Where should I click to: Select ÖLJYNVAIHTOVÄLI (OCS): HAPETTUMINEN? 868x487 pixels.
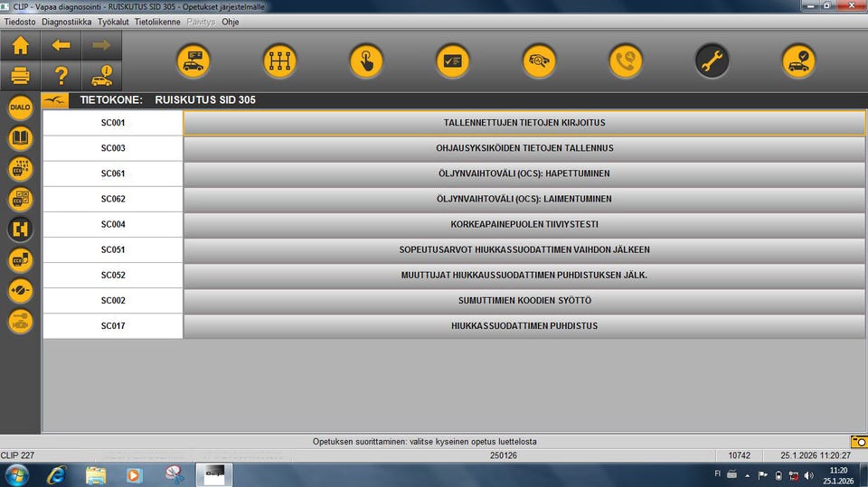pos(524,173)
